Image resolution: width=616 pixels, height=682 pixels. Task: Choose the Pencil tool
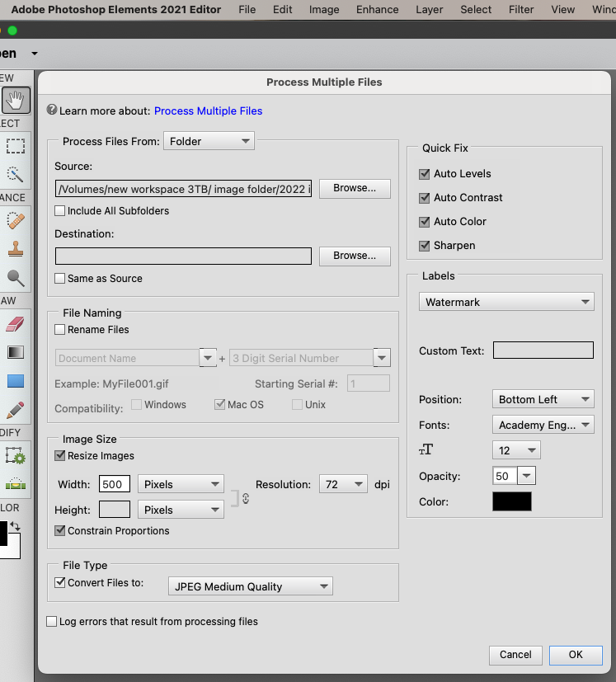click(x=15, y=410)
